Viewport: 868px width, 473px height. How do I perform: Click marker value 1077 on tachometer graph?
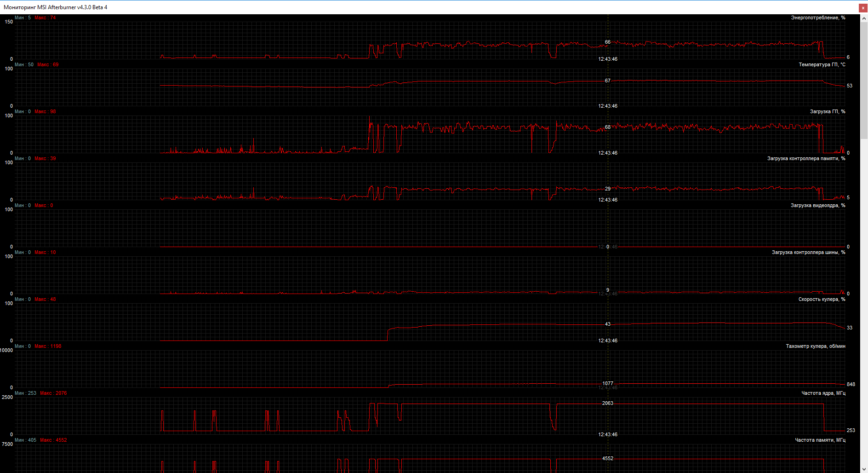[608, 383]
